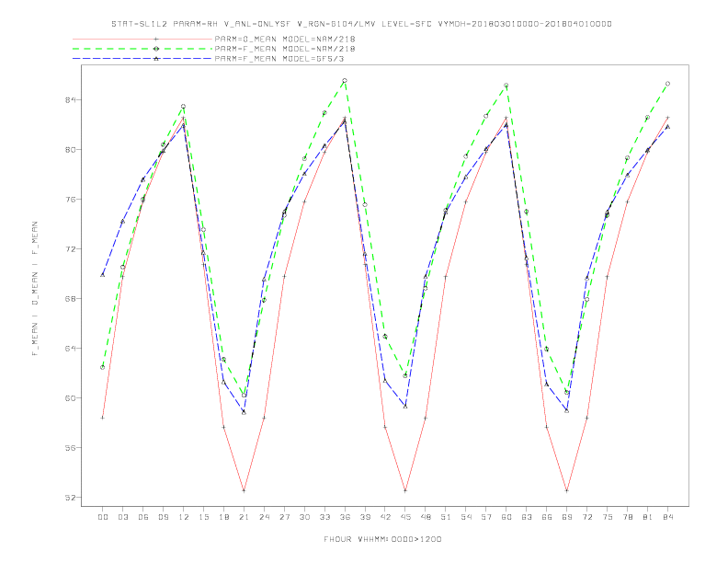Image resolution: width=728 pixels, height=563 pixels.
Task: Click x-axis forecast hour label 51
Action: 446,517
